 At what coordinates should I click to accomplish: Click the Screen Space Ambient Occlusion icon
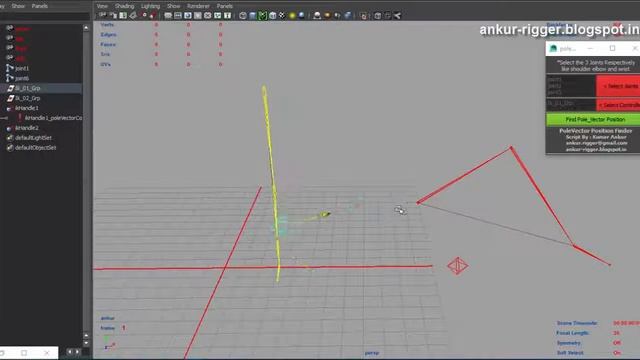[317, 16]
